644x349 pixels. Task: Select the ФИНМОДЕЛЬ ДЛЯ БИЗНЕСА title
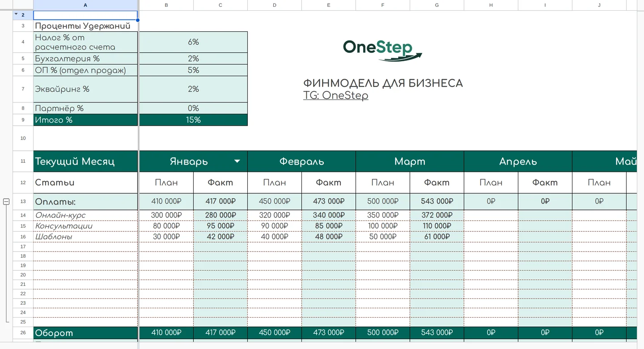(383, 83)
